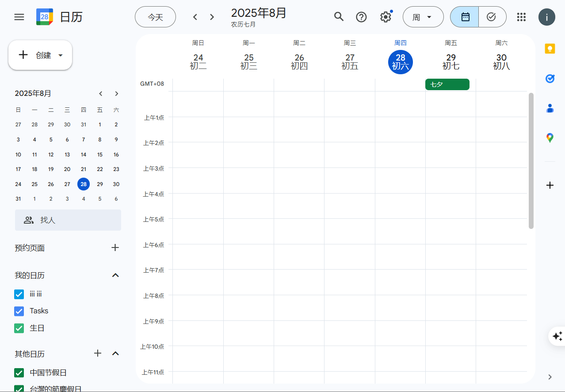Switch to the Tasks view tab
The height and width of the screenshot is (392, 565).
(491, 17)
